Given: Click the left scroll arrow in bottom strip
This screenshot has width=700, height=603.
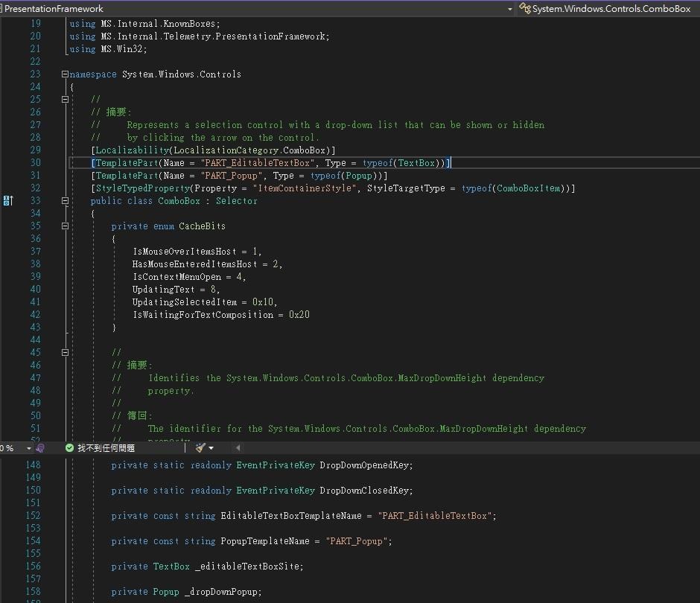Looking at the screenshot, I should (x=238, y=448).
